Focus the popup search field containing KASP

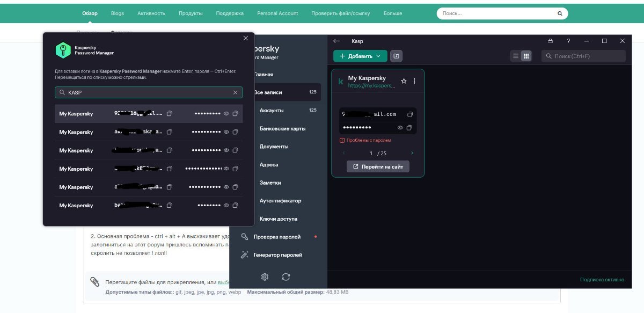[x=149, y=92]
